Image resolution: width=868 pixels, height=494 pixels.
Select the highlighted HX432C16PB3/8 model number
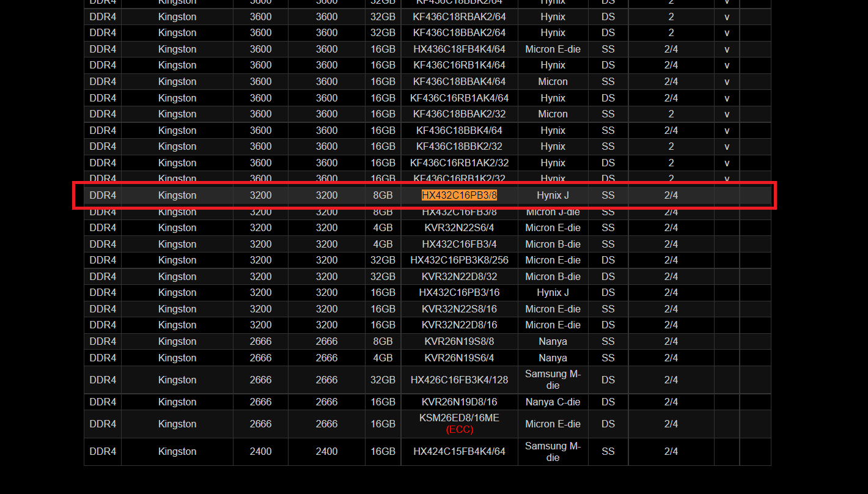click(459, 195)
